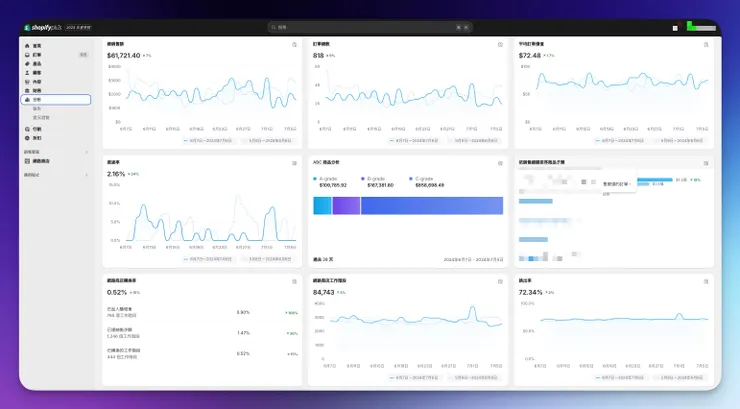Viewport: 740px width, 409px height.
Task: Click the $72.48 average order value
Action: [530, 55]
